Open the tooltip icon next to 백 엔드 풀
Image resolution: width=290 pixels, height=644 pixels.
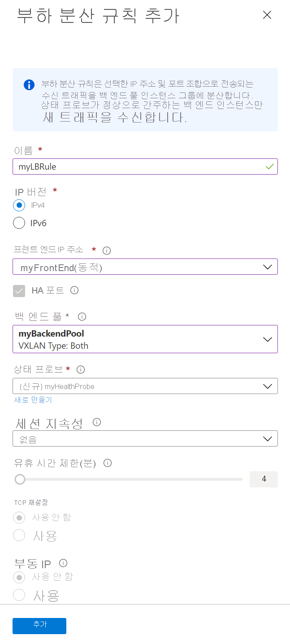(x=82, y=316)
